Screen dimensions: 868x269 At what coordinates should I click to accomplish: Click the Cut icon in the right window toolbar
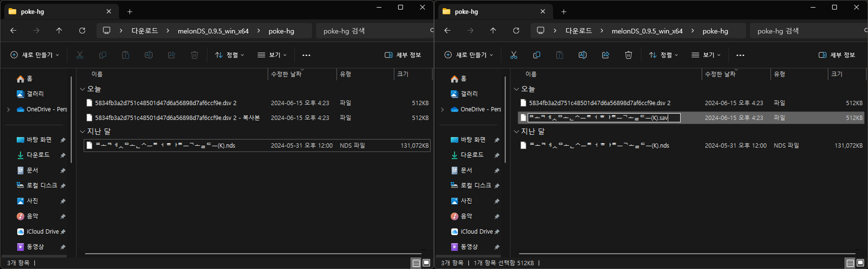click(514, 55)
